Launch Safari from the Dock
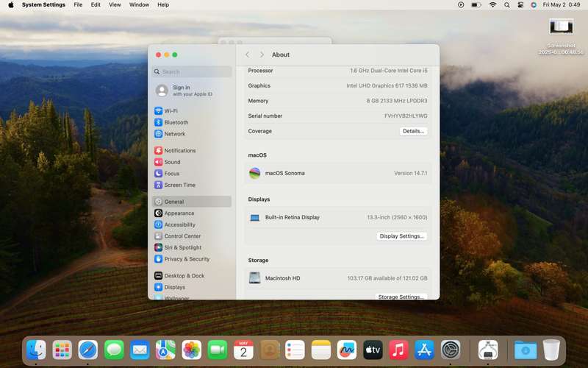 (x=88, y=350)
